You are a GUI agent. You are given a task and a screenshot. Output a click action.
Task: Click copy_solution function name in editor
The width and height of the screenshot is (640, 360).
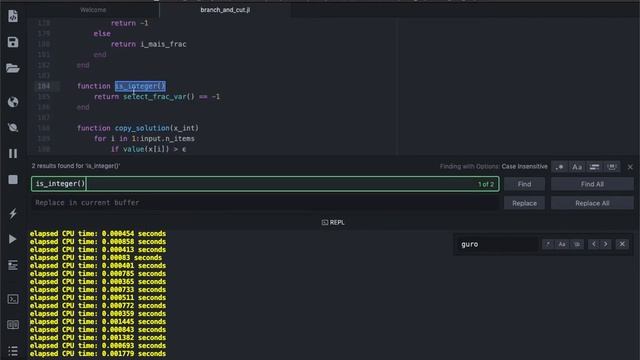[x=142, y=128]
